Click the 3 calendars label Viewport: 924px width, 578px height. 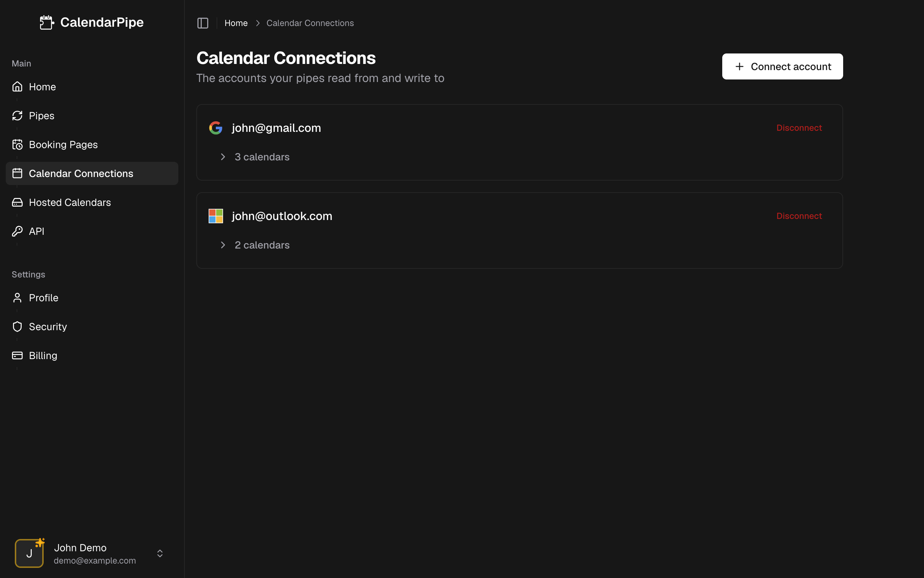[x=262, y=157]
